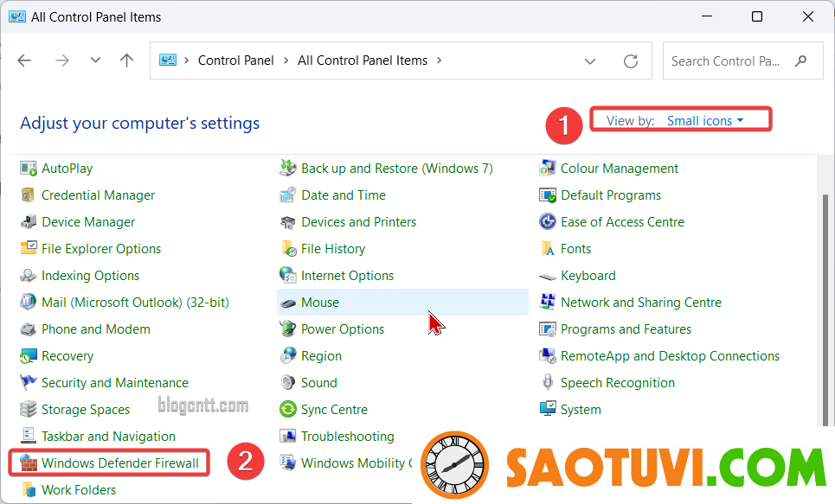Click the Credential Manager safe icon

pos(29,195)
